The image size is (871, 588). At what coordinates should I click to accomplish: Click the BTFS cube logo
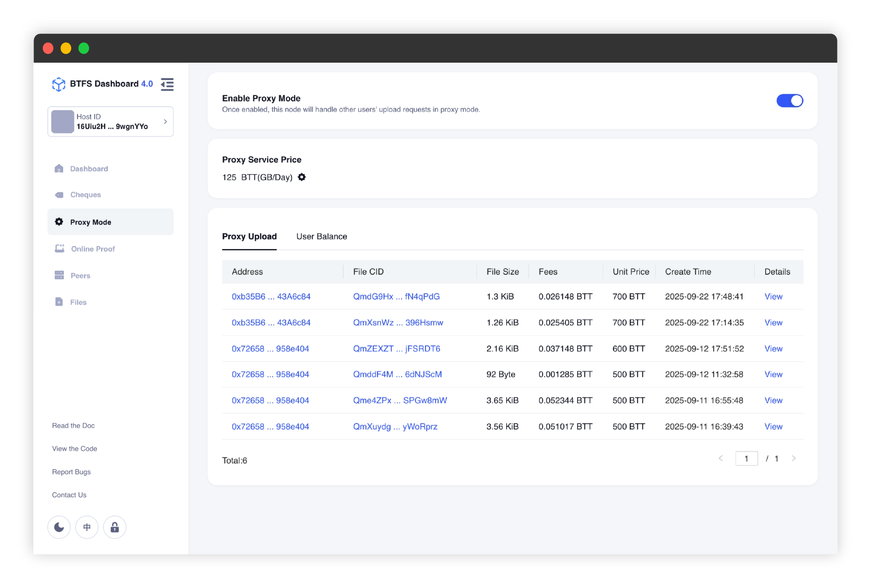[58, 84]
